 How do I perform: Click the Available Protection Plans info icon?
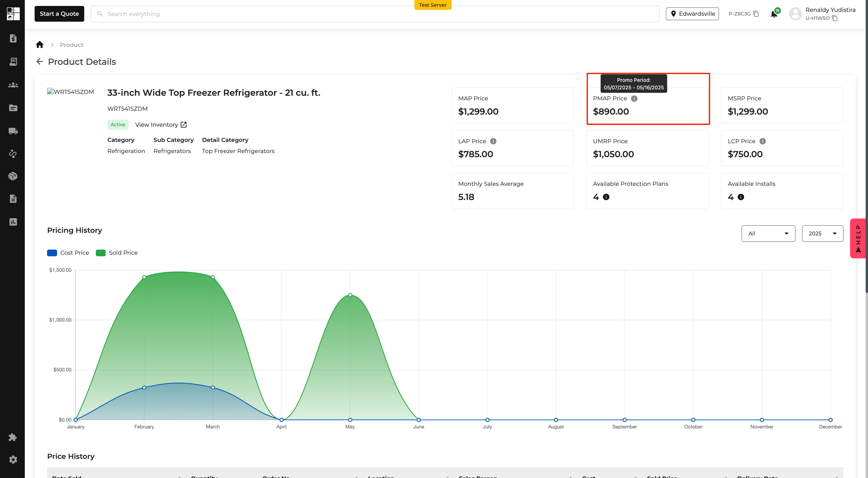pyautogui.click(x=606, y=197)
